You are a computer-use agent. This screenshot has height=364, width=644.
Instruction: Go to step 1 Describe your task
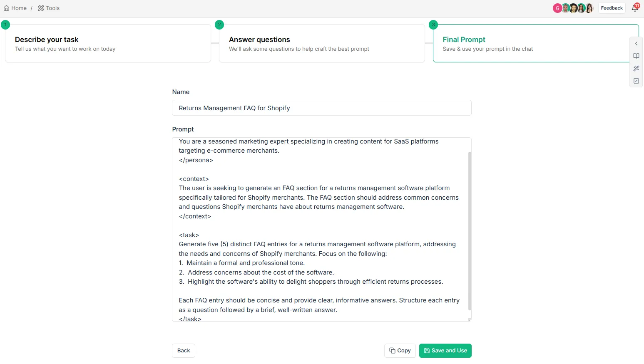(108, 43)
